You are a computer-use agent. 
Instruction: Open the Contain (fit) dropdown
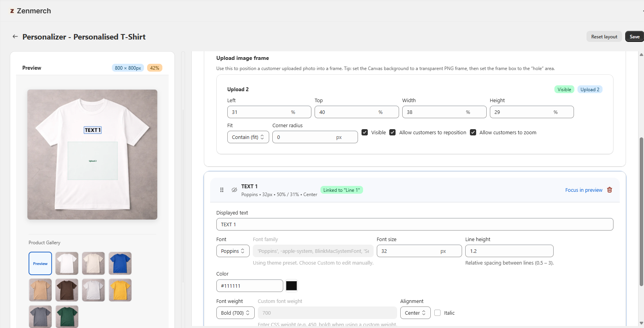(x=248, y=137)
